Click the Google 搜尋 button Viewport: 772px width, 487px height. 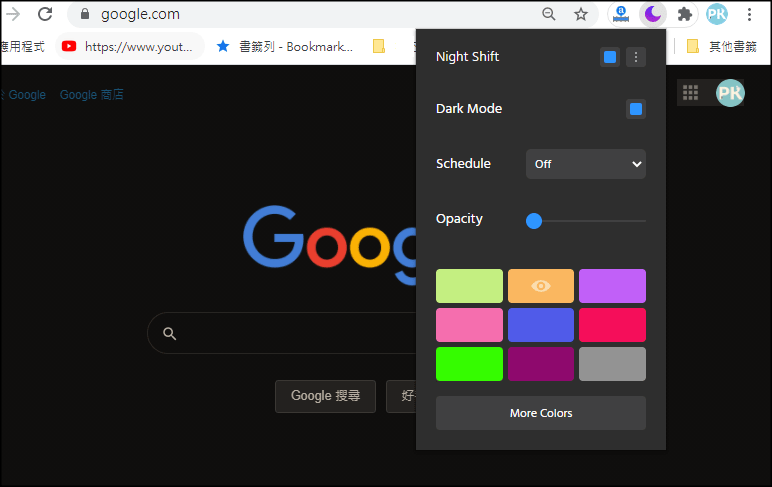325,396
